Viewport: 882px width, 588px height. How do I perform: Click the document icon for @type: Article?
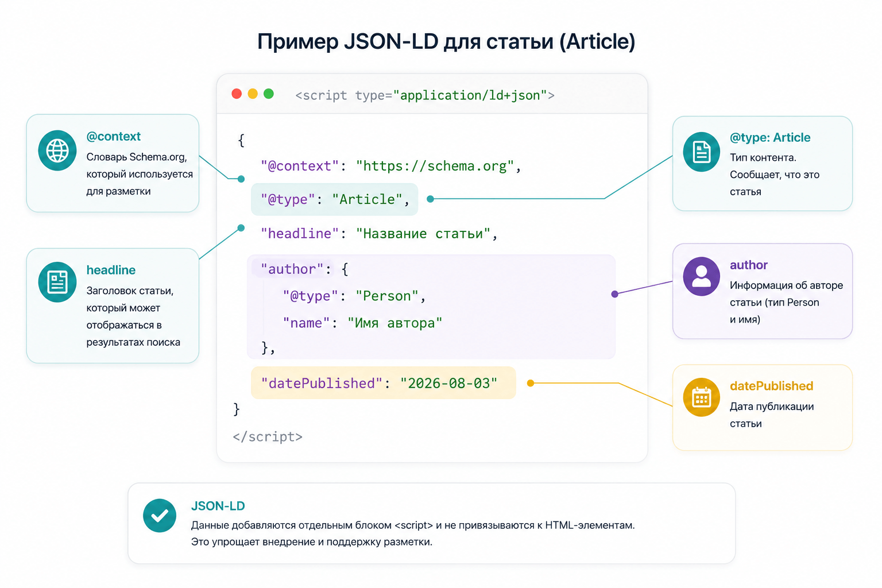coord(702,152)
